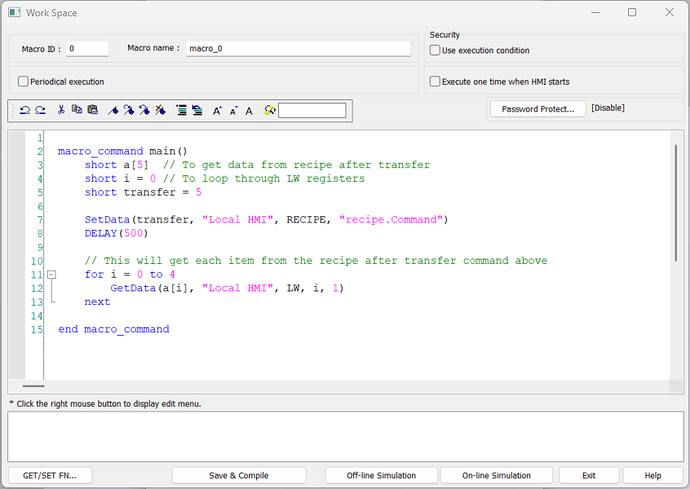
Task: Click the increase indent icon
Action: pos(181,110)
